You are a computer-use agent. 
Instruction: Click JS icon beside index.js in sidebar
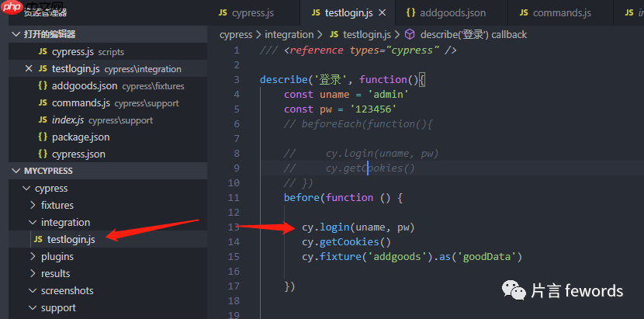[x=43, y=120]
